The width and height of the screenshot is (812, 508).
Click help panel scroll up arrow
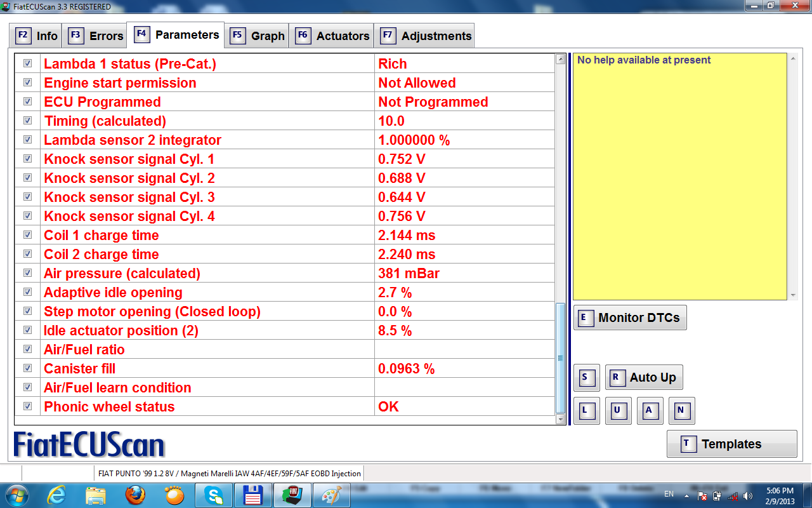(x=792, y=58)
